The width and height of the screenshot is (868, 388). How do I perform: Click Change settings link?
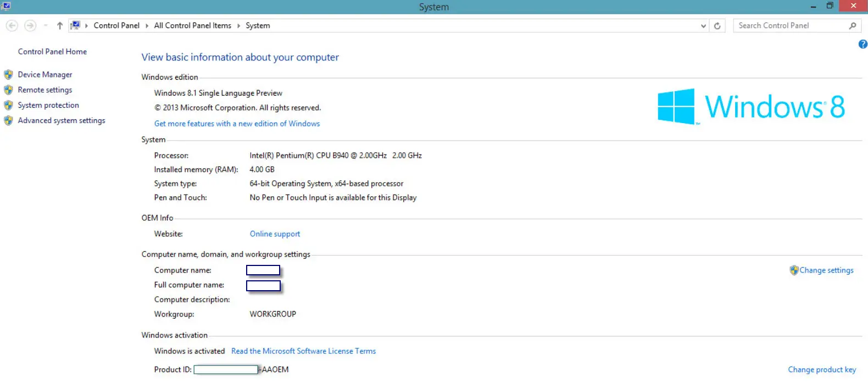click(826, 270)
